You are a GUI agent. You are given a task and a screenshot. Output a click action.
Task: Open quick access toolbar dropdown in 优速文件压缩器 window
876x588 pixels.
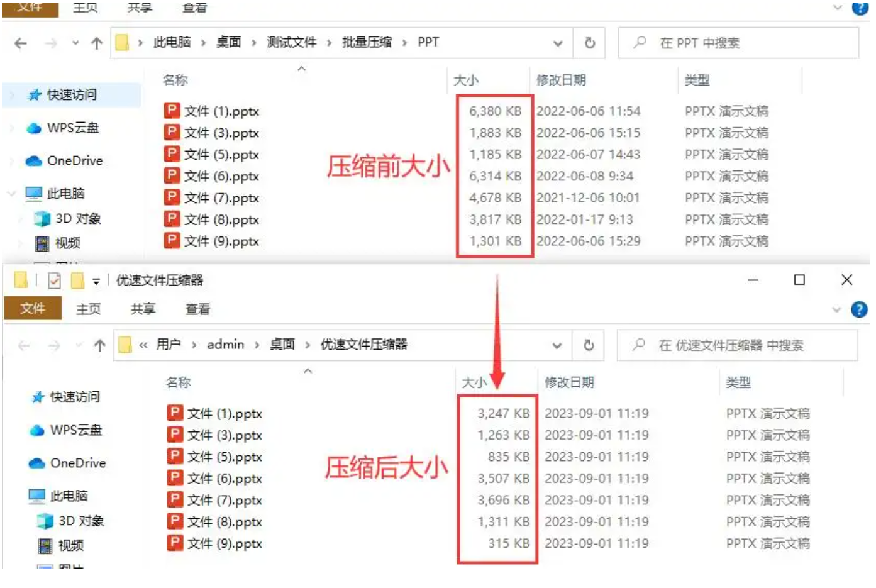pos(96,281)
